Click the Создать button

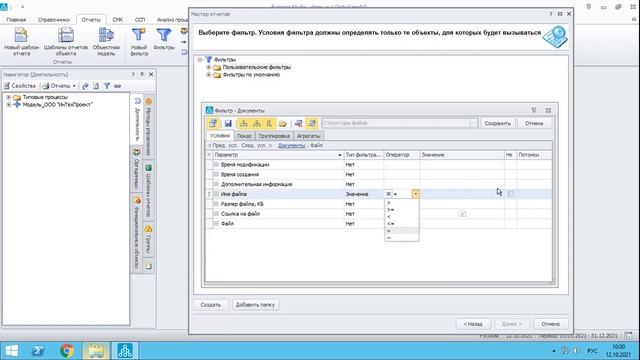211,305
